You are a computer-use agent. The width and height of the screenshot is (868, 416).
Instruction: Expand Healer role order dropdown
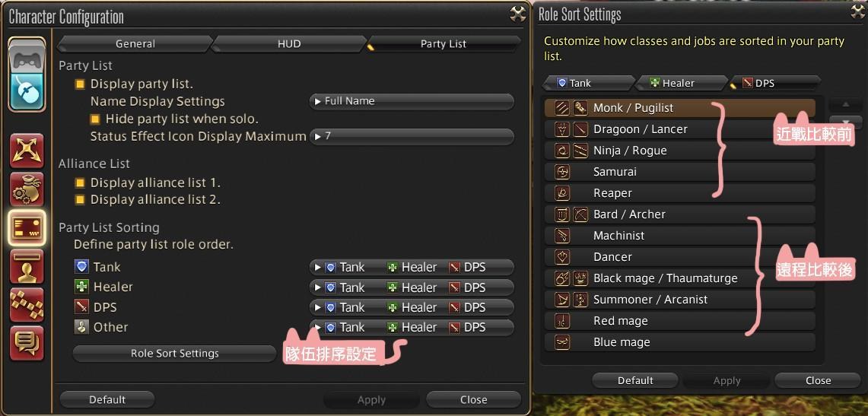pos(412,287)
